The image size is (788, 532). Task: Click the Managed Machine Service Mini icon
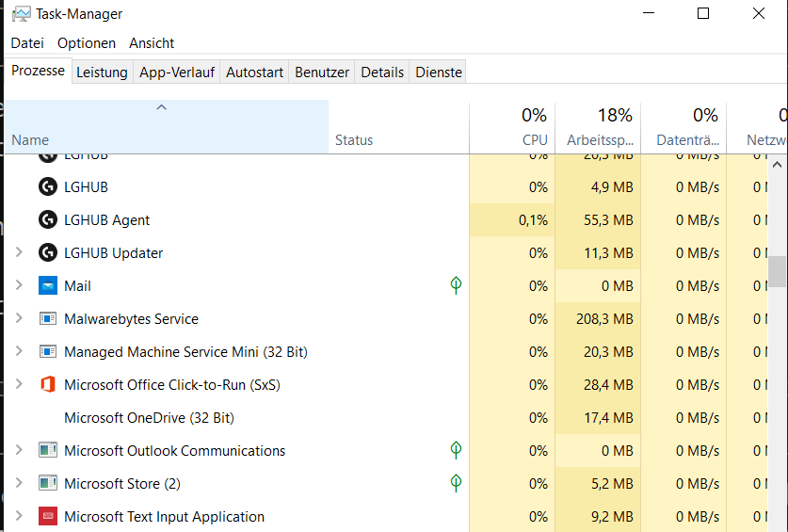[x=48, y=351]
